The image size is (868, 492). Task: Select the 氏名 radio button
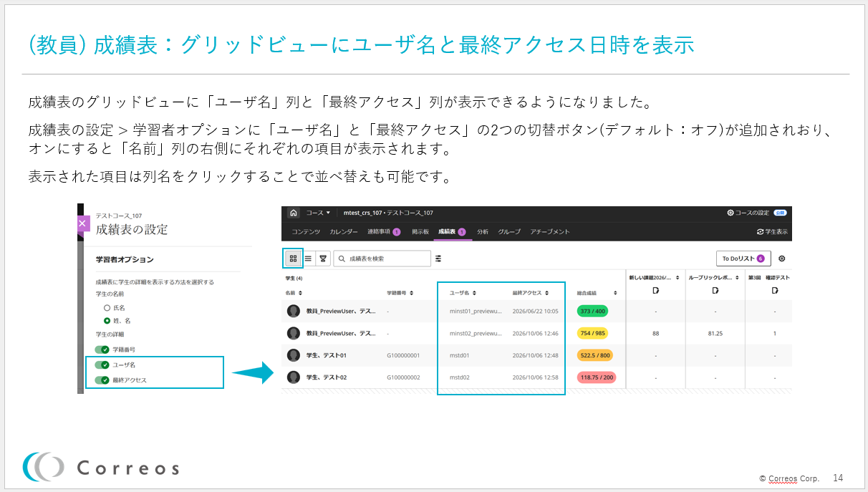(x=107, y=307)
